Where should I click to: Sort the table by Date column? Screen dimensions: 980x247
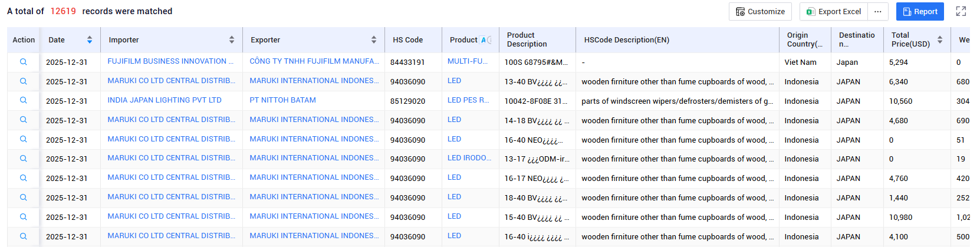pos(90,40)
